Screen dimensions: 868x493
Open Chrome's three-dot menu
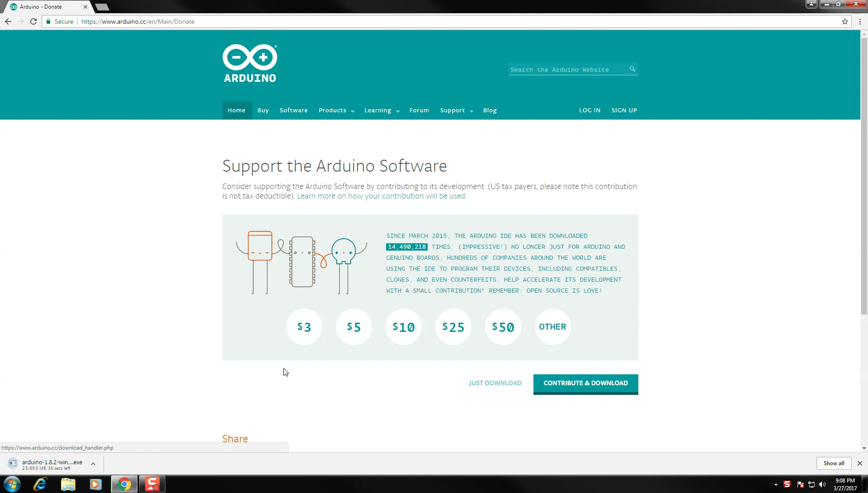pos(860,21)
